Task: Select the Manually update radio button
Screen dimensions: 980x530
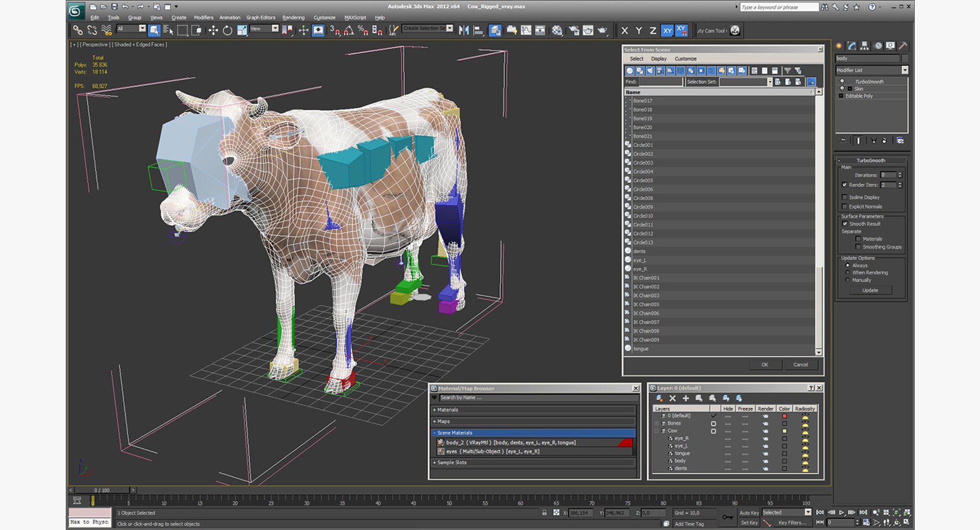Action: (x=847, y=280)
